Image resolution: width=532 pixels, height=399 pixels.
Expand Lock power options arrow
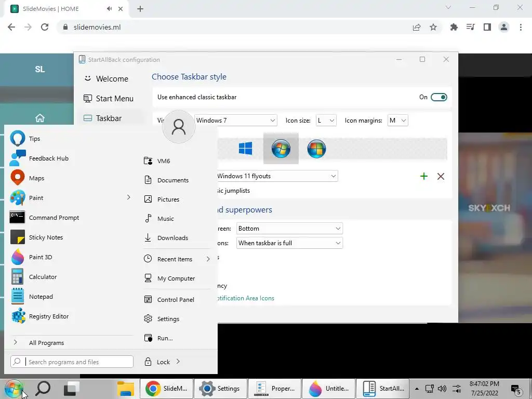point(178,362)
